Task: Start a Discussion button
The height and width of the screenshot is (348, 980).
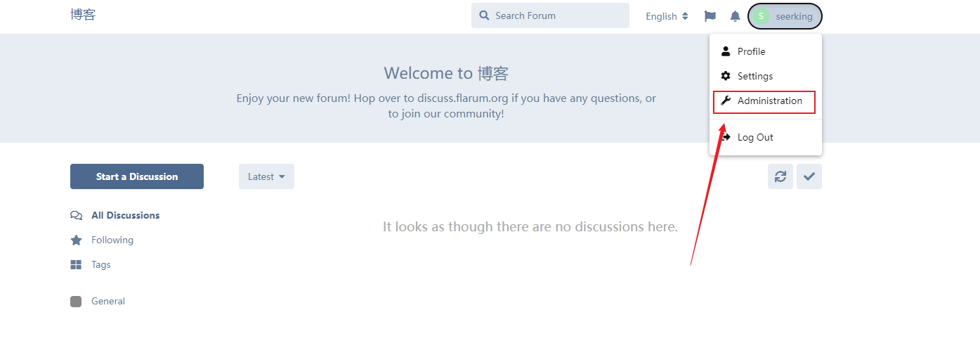Action: click(137, 176)
